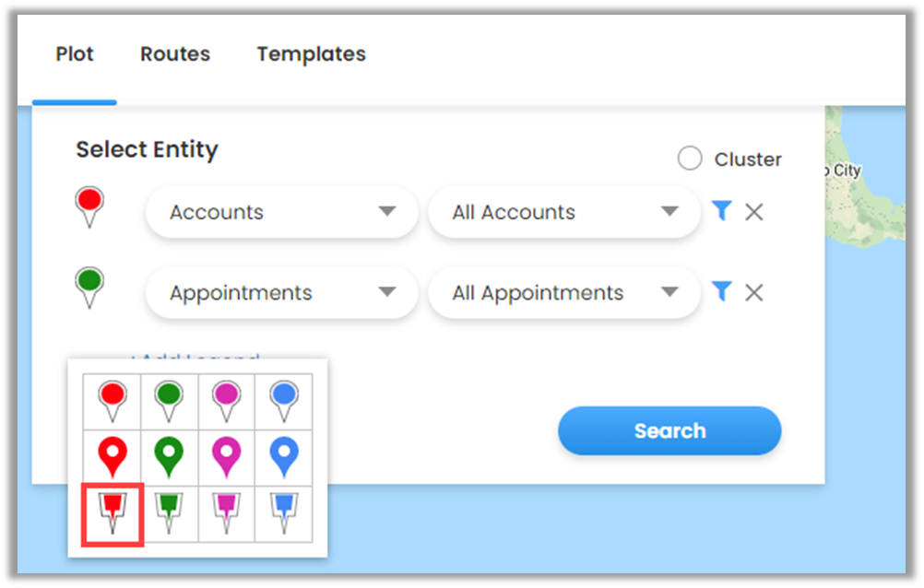Remove the Appointments entity row

click(754, 293)
